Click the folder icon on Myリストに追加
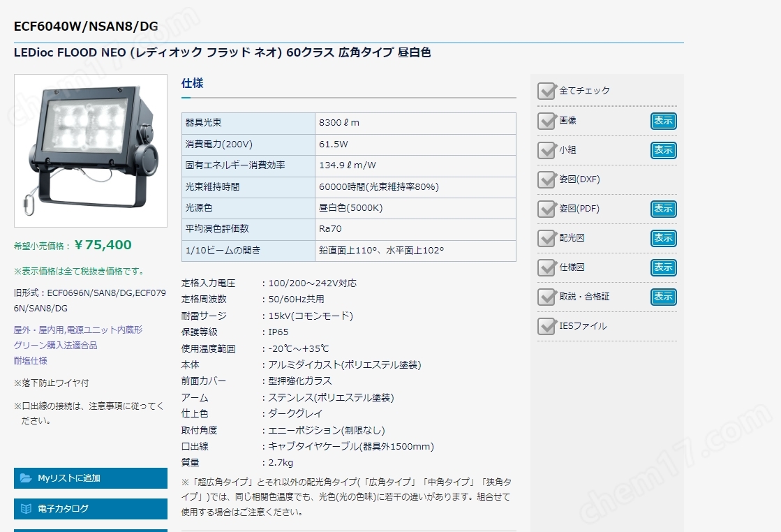Image resolution: width=781 pixels, height=532 pixels. click(x=26, y=478)
